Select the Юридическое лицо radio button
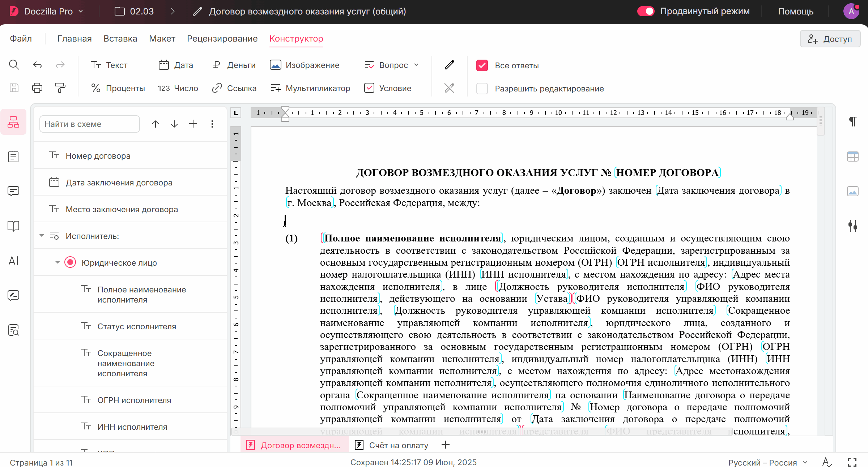The image size is (868, 467). pyautogui.click(x=70, y=262)
